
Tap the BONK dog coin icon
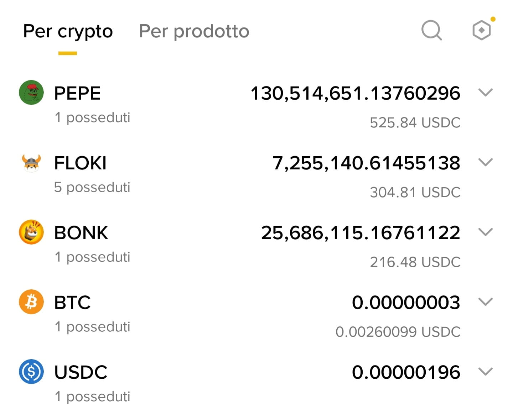31,232
